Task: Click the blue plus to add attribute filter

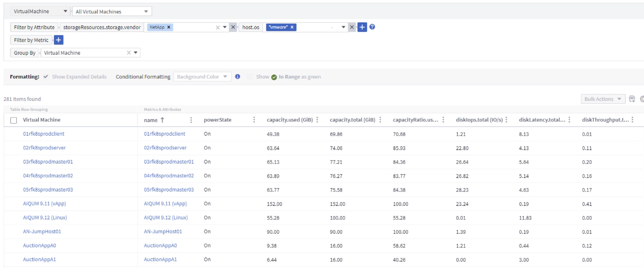Action: coord(362,27)
